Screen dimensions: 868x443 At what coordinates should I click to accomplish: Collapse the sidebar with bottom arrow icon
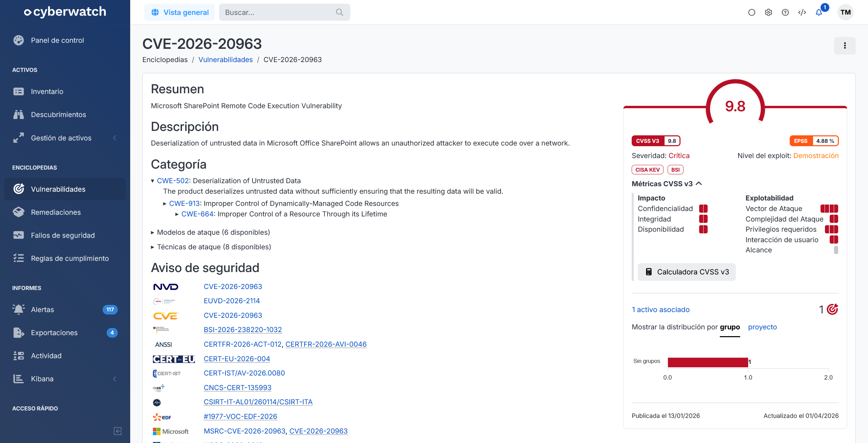pyautogui.click(x=118, y=431)
